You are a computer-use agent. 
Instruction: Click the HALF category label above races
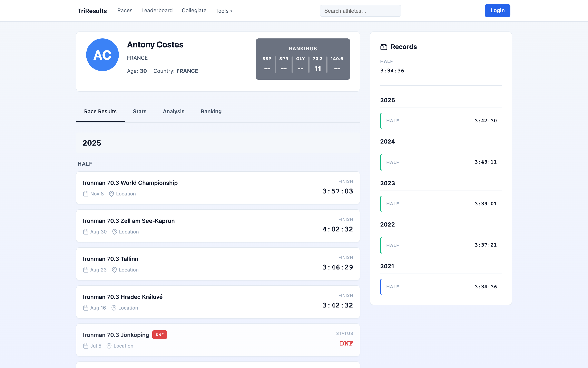pos(85,164)
